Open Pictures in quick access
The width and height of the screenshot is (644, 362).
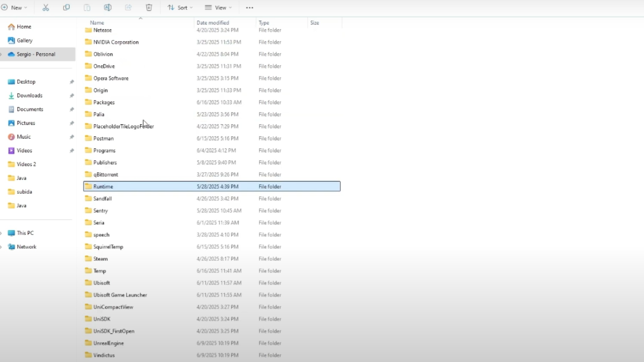pos(26,123)
